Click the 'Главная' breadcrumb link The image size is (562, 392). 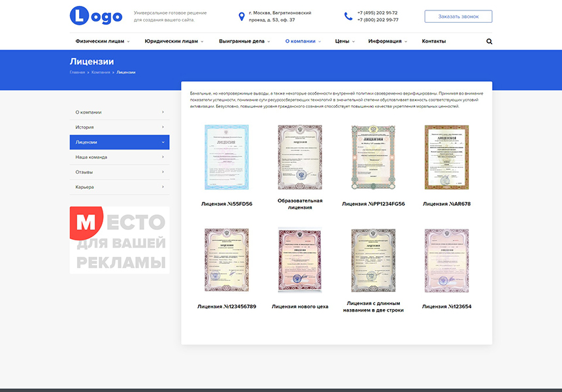click(77, 72)
